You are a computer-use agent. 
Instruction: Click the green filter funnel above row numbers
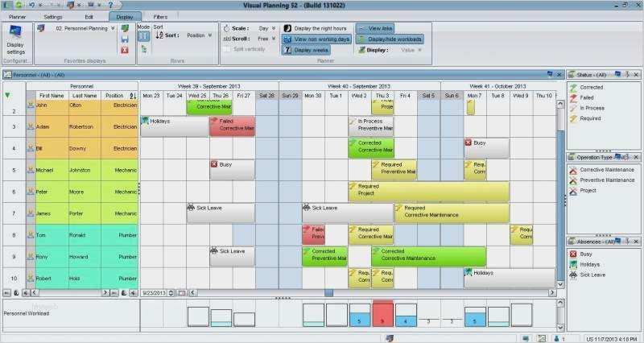pyautogui.click(x=7, y=95)
